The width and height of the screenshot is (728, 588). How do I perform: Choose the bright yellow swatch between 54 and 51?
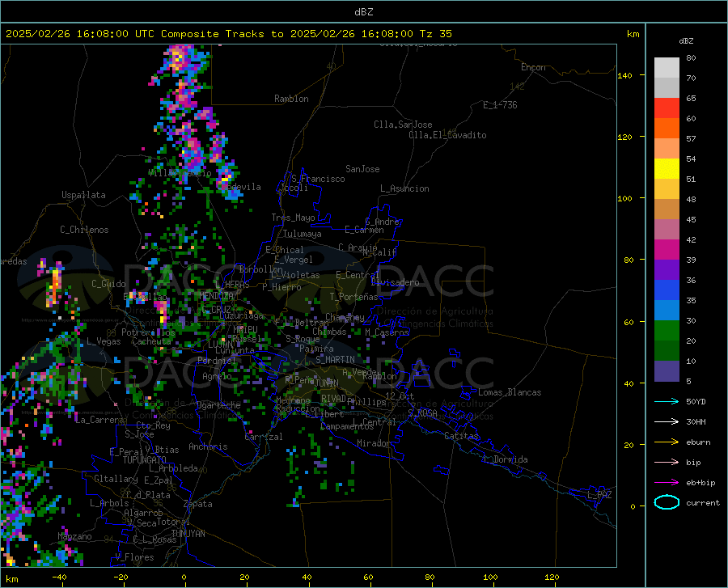667,169
